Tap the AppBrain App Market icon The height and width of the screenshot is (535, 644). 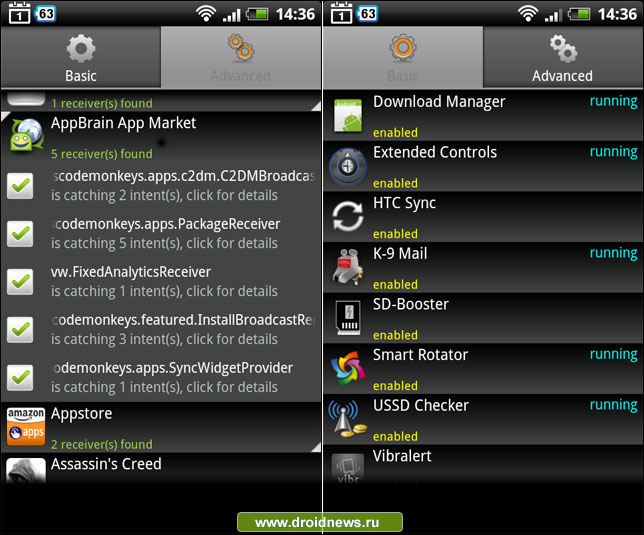tap(26, 135)
